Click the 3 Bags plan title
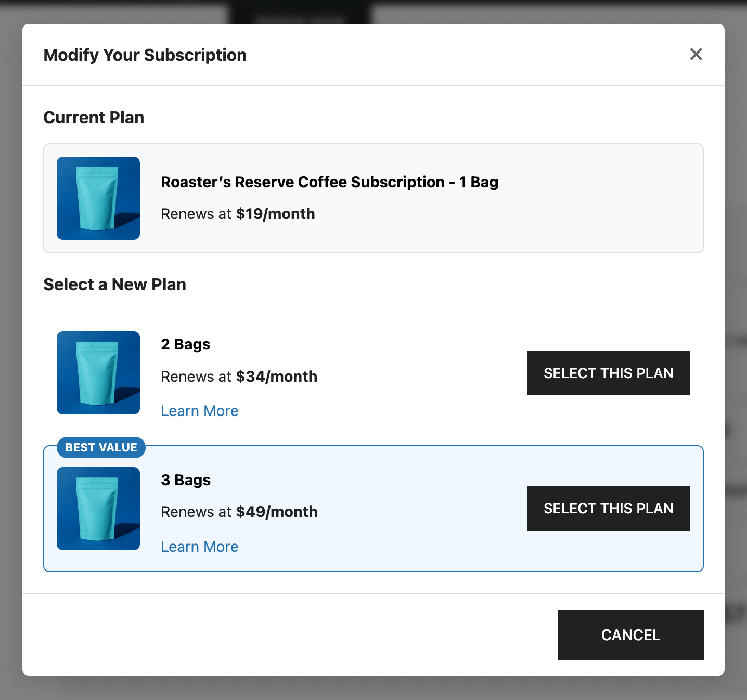 click(186, 480)
